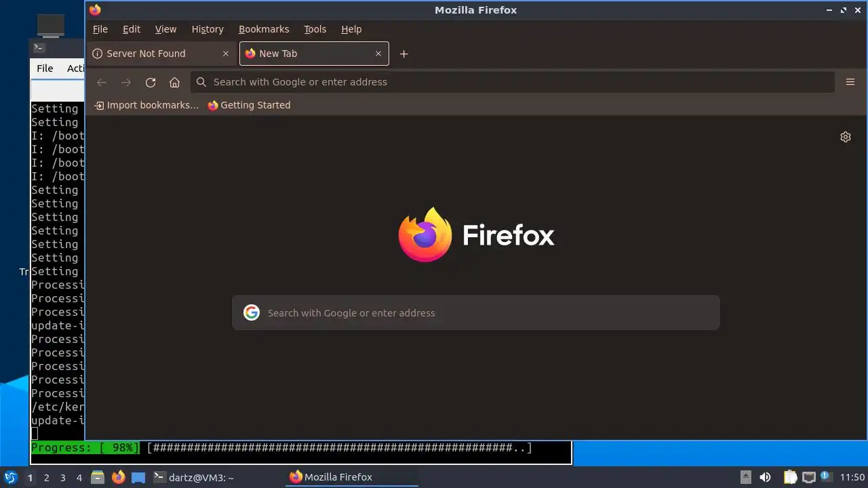
Task: Open a new tab with plus button
Action: pyautogui.click(x=403, y=54)
